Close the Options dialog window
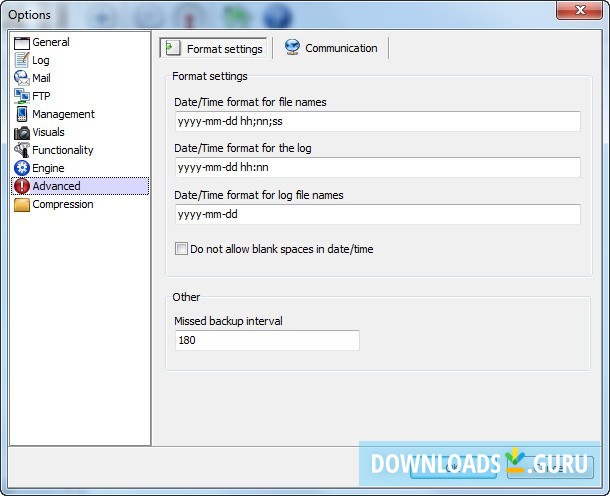The width and height of the screenshot is (610, 496). tap(579, 10)
